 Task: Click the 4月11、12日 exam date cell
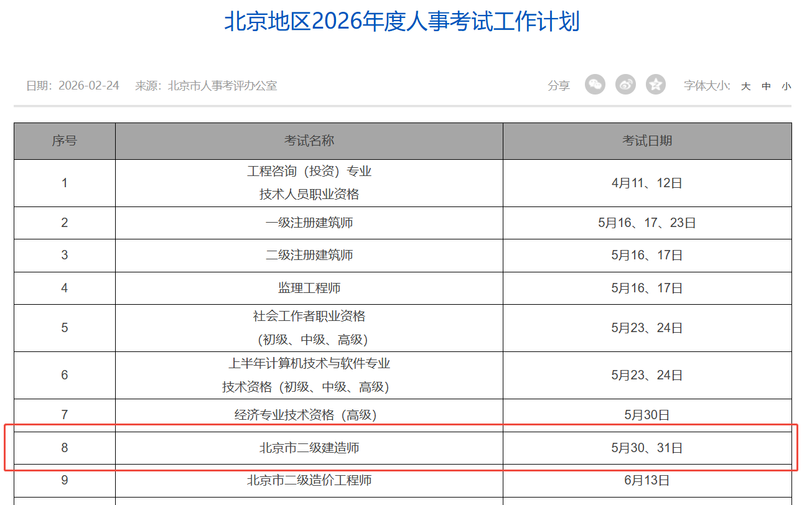(x=647, y=183)
